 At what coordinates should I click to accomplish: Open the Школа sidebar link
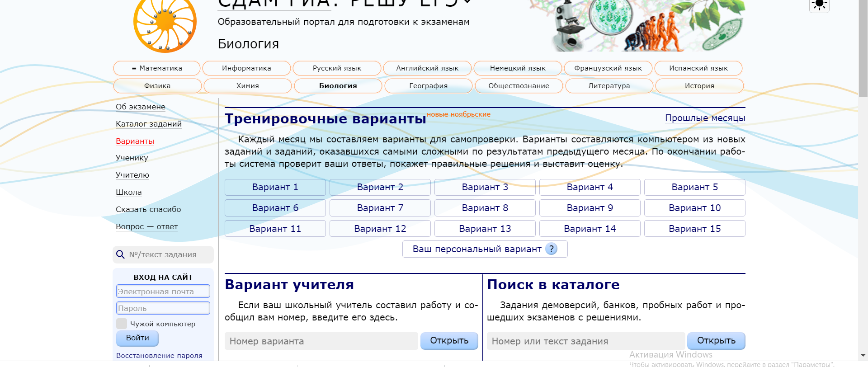tap(129, 192)
